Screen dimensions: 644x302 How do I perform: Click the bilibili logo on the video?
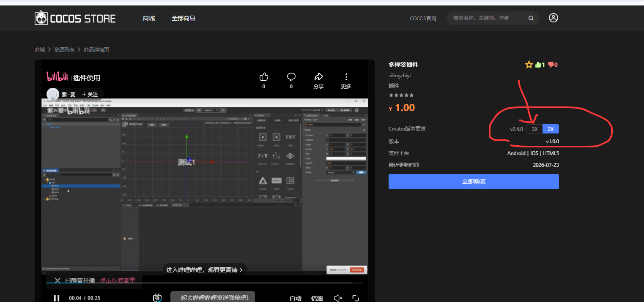point(58,77)
